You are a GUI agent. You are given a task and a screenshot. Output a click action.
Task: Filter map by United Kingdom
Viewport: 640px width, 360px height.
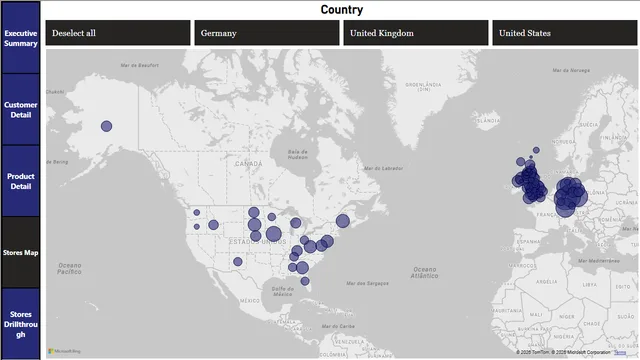click(416, 33)
